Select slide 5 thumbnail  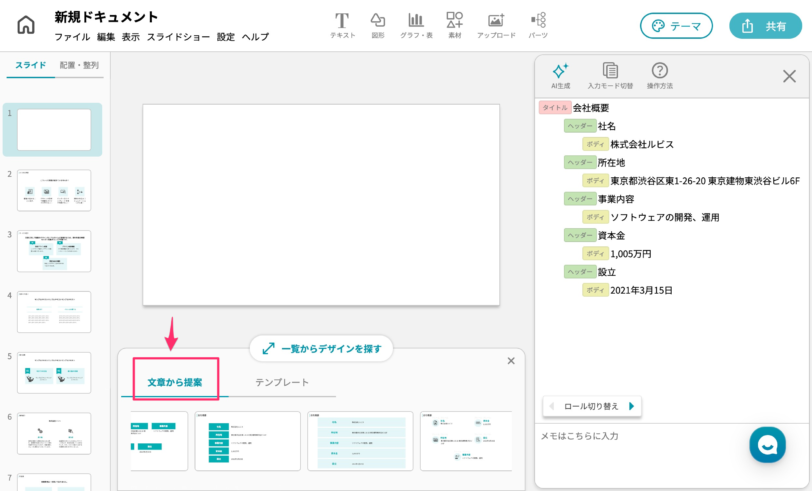pos(54,373)
